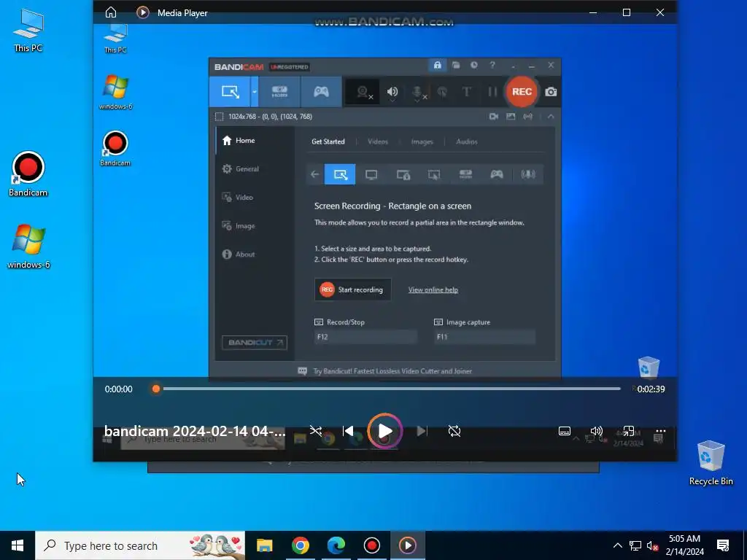
Task: Switch to the Videos tab
Action: (378, 141)
